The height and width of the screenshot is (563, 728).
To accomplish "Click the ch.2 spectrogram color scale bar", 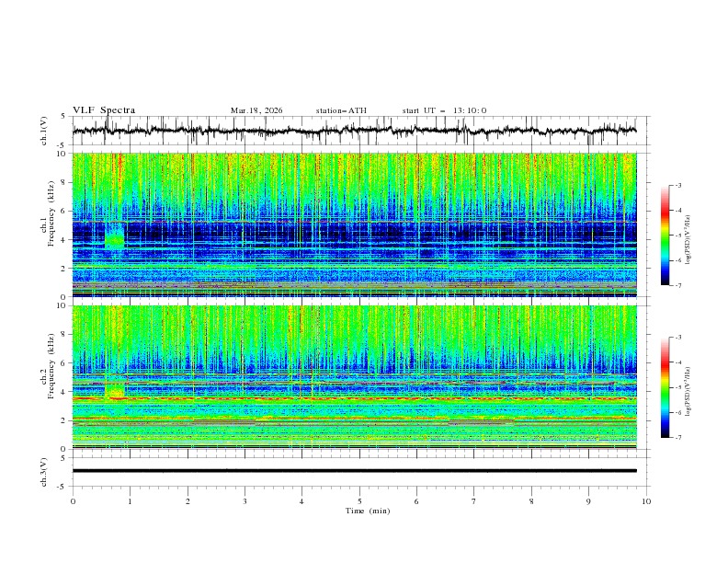I will tap(665, 387).
